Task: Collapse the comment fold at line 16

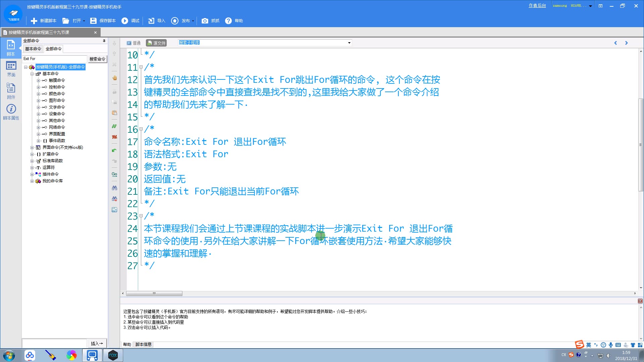Action: click(141, 129)
